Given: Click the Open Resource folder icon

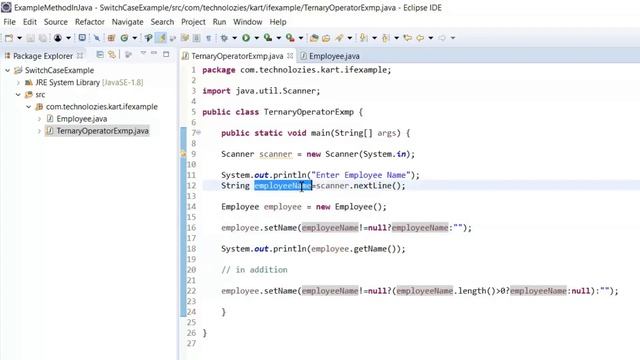Looking at the screenshot, I should (326, 38).
